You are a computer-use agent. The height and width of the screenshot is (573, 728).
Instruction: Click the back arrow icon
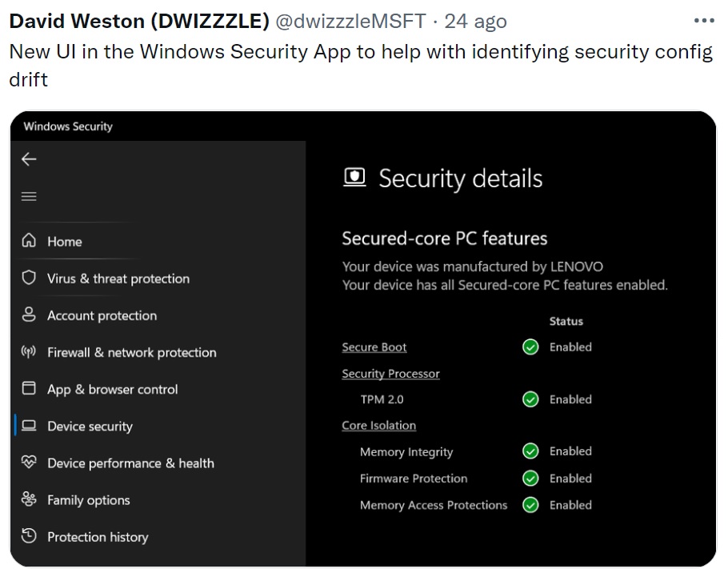[x=29, y=159]
